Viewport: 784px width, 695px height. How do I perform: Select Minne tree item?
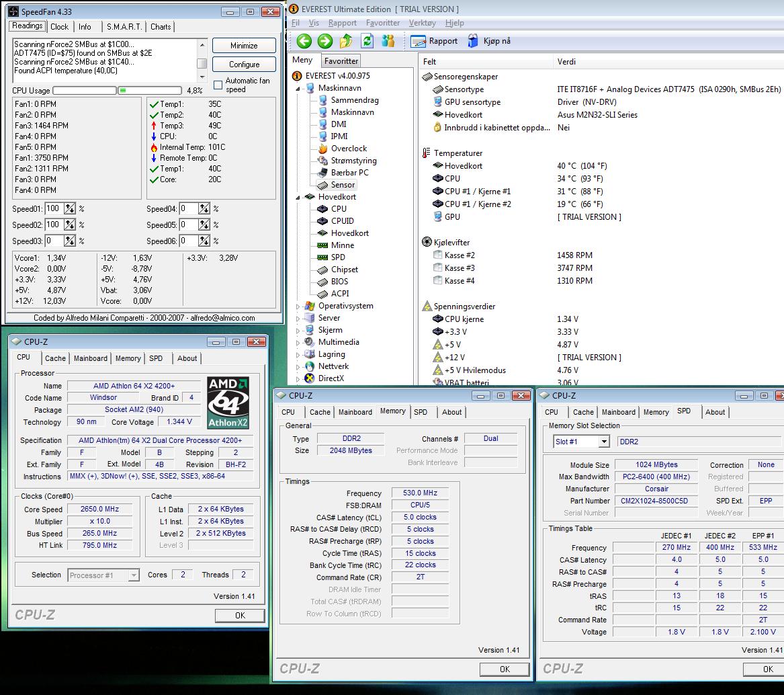point(336,245)
